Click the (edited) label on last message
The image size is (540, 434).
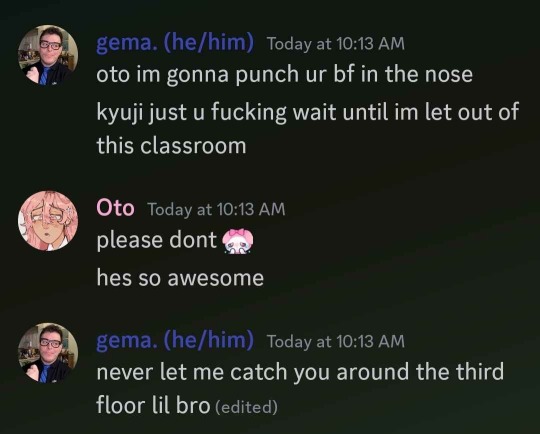246,407
